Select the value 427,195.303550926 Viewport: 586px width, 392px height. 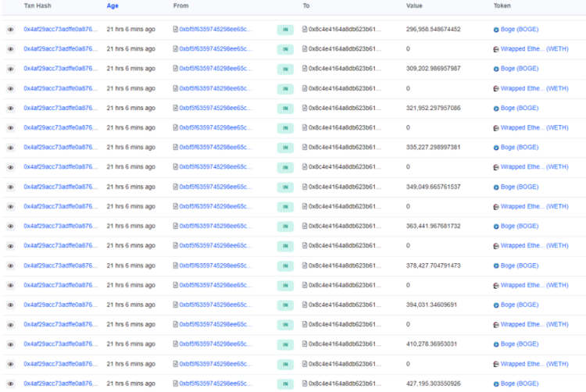[433, 383]
